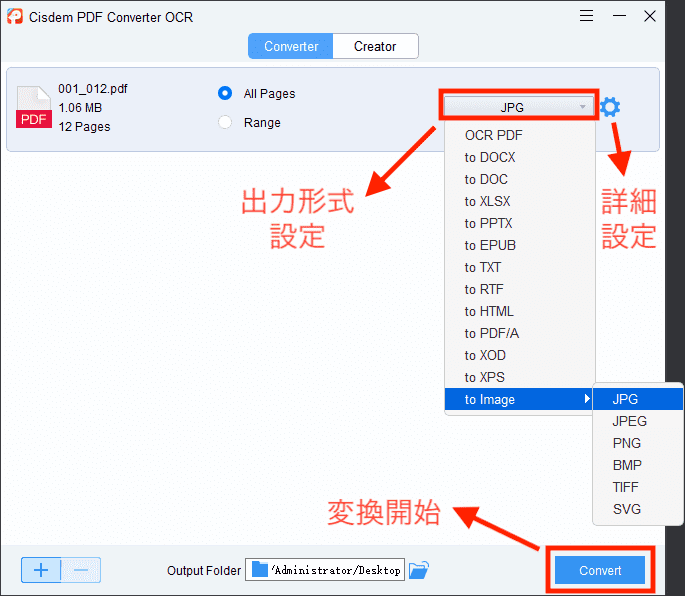This screenshot has width=685, height=596.
Task: Choose to PPTX output format
Action: [x=520, y=223]
